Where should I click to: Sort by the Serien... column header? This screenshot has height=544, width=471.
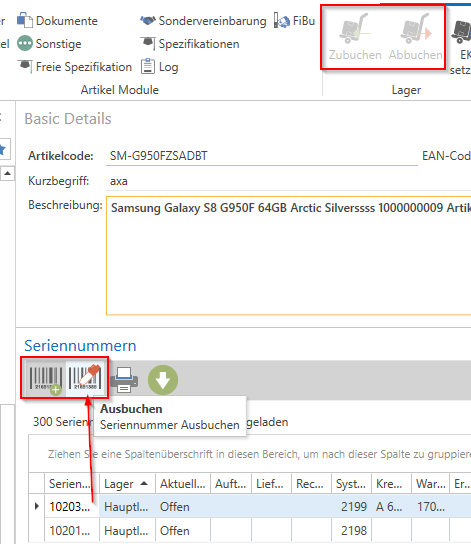pos(72,484)
